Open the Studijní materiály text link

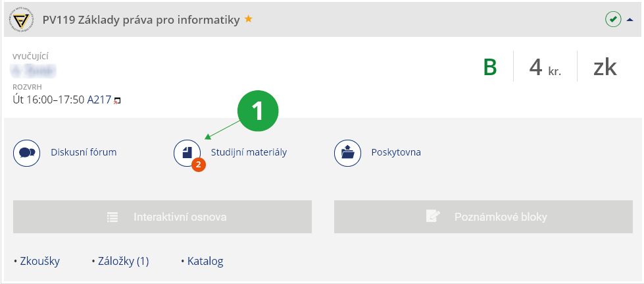click(x=249, y=152)
